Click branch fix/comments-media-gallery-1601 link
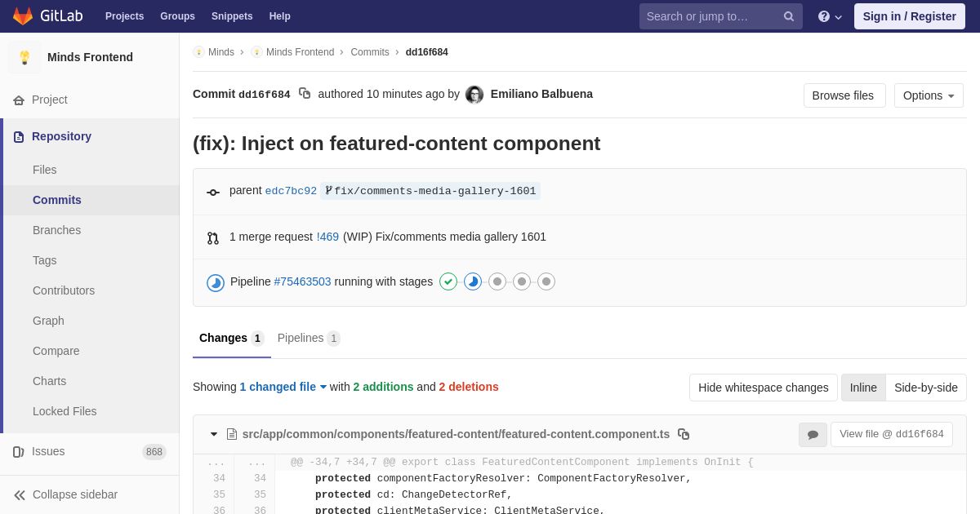The height and width of the screenshot is (514, 980). 430,191
